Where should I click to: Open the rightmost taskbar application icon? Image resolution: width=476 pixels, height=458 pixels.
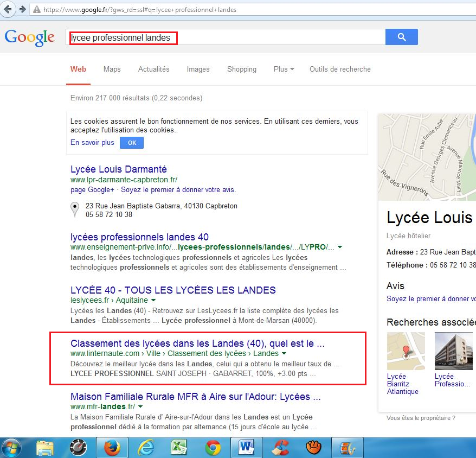click(x=348, y=448)
